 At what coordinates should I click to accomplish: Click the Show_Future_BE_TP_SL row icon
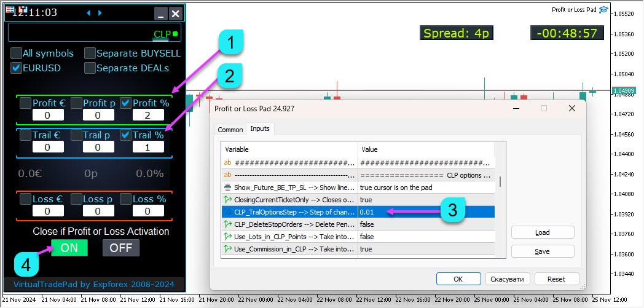click(x=227, y=188)
